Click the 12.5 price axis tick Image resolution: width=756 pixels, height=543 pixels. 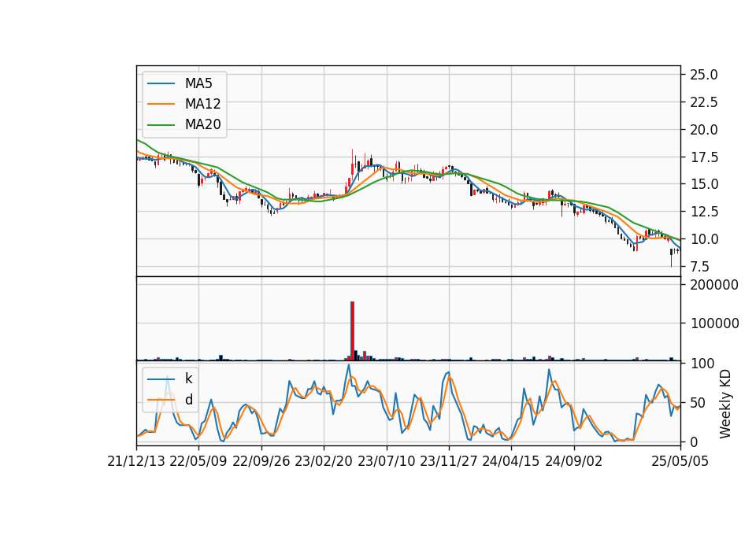click(x=703, y=212)
